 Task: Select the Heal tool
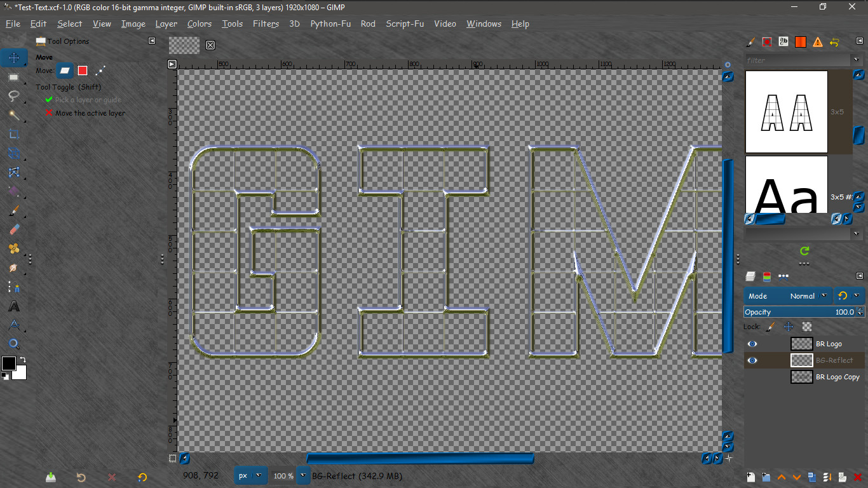pyautogui.click(x=14, y=248)
